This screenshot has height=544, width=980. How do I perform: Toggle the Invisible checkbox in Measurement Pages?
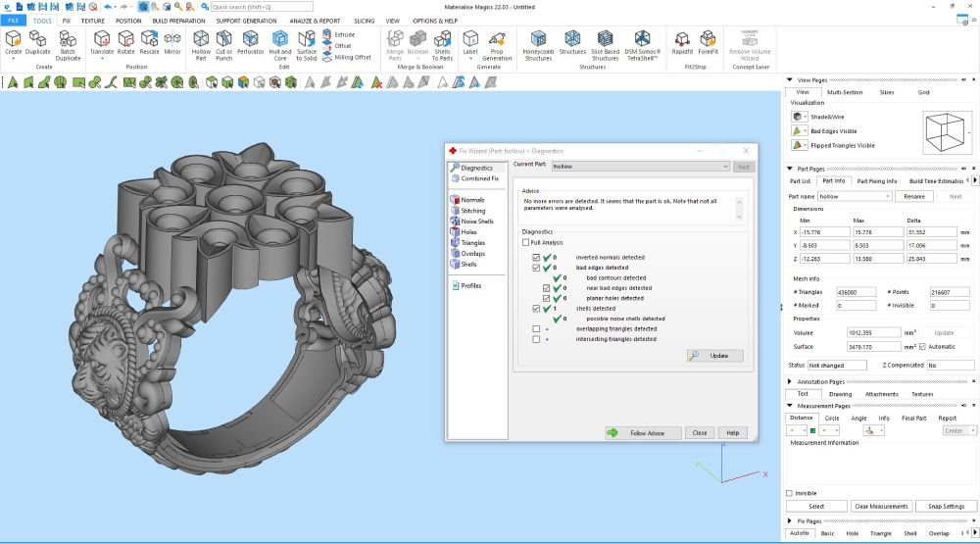point(789,493)
